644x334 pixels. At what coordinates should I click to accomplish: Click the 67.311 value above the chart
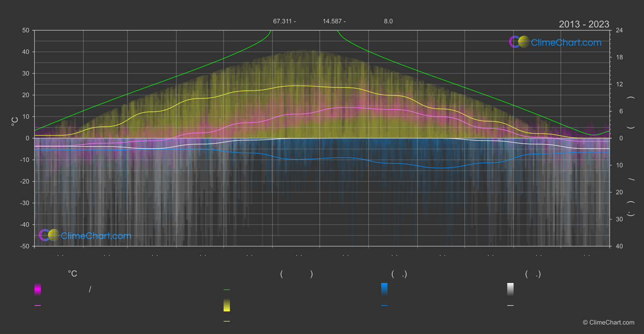[282, 21]
